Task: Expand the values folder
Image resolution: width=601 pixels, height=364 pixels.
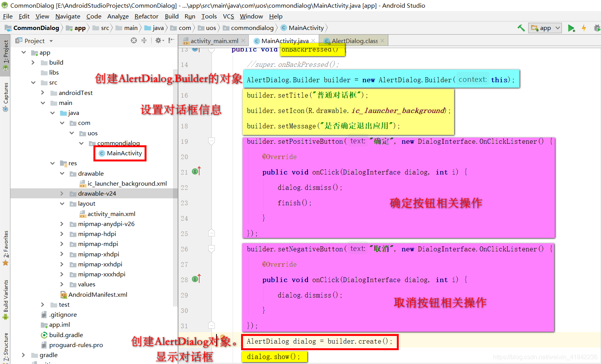Action: coord(62,284)
